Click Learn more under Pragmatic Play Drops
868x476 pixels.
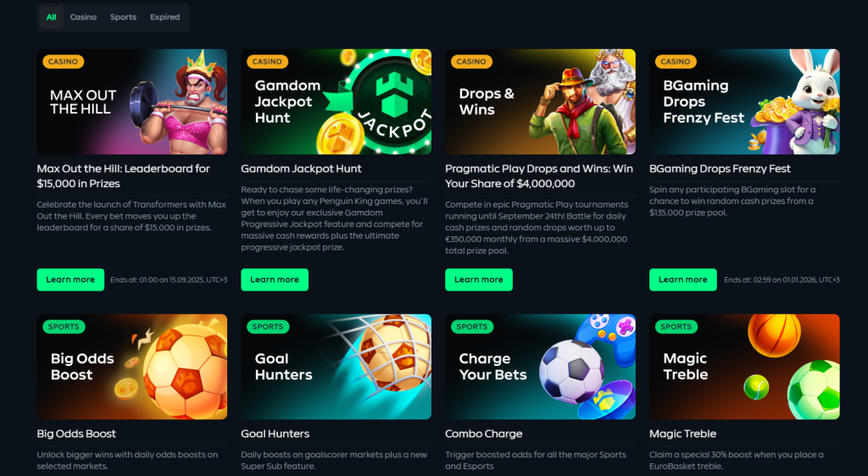[x=479, y=280]
